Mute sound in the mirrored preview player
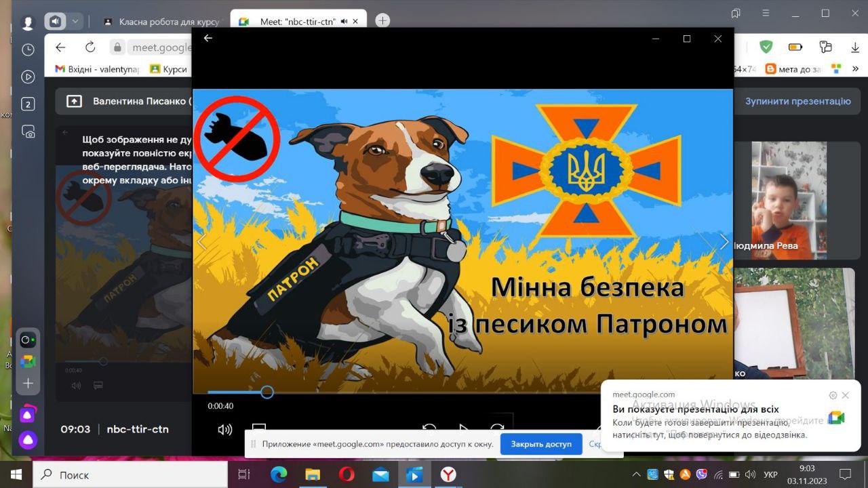The width and height of the screenshot is (868, 488). tap(76, 386)
